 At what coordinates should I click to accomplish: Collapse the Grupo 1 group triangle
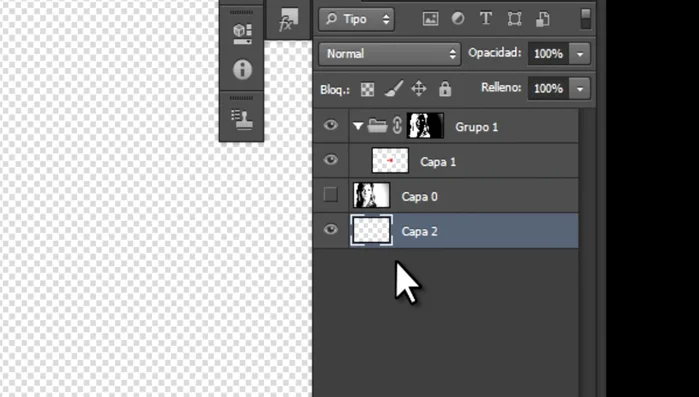pos(358,127)
